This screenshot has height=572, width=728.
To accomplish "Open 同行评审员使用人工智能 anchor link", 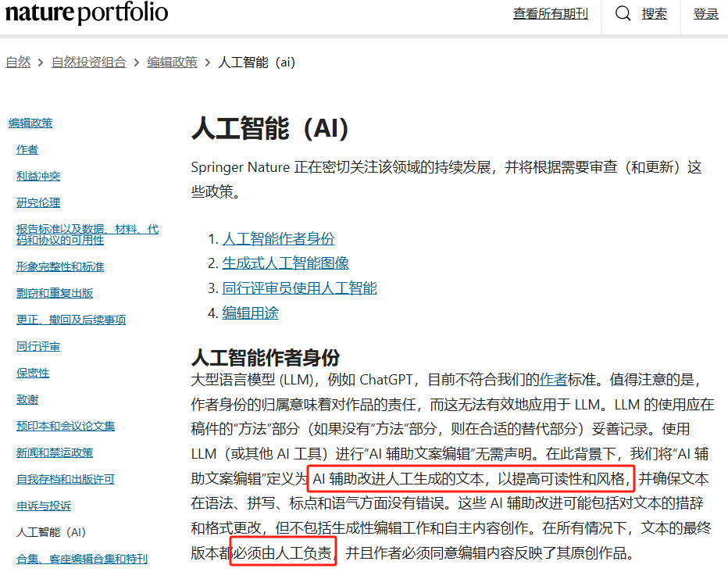I will tap(299, 288).
